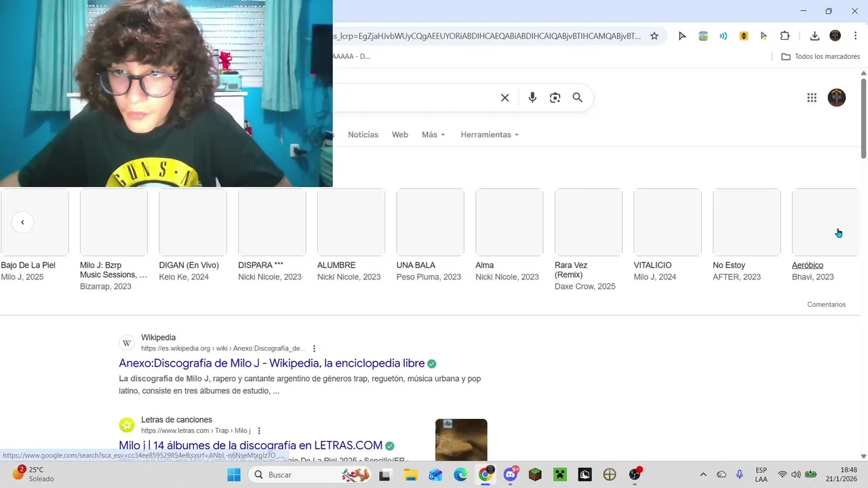Click microphone icon in system tray
The width and height of the screenshot is (868, 488).
click(740, 474)
